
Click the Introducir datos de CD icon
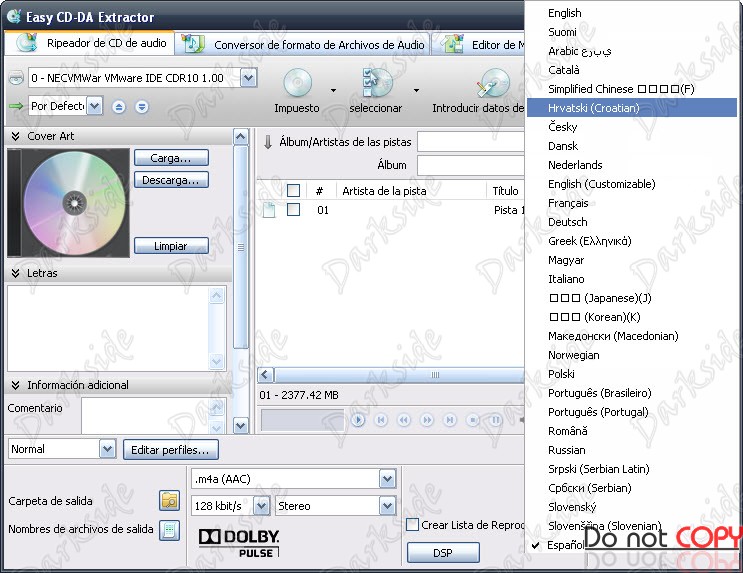pyautogui.click(x=493, y=83)
